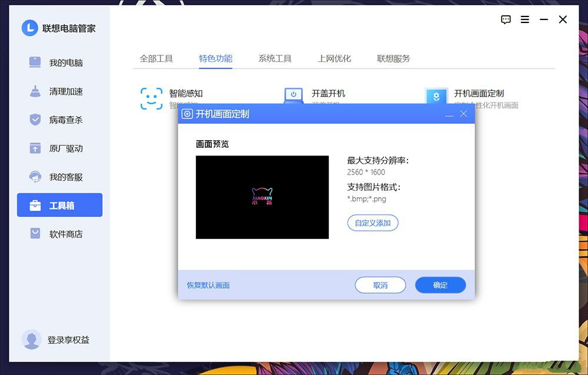Click the 智能感知 face scan icon
588x375 pixels.
point(152,98)
